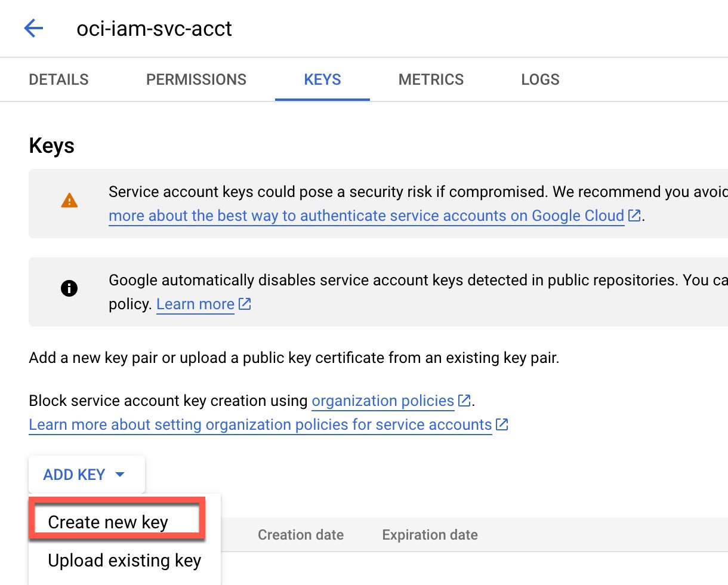
Task: Click the dropdown caret on the ADD KEY button
Action: point(120,474)
